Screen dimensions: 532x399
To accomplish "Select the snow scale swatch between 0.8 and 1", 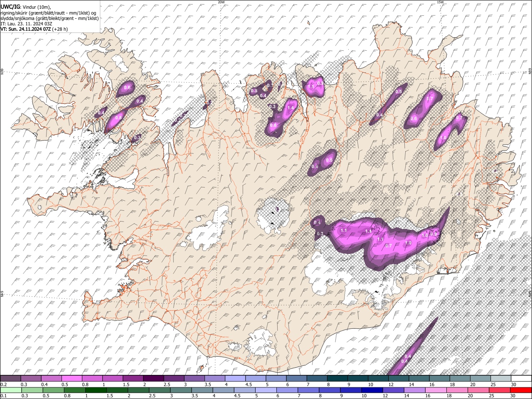I will [92, 378].
